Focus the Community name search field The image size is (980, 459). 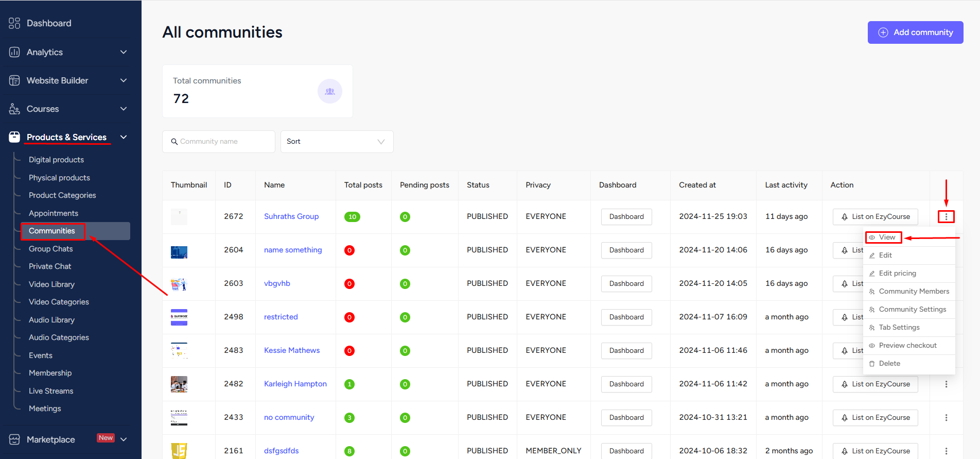pyautogui.click(x=219, y=142)
